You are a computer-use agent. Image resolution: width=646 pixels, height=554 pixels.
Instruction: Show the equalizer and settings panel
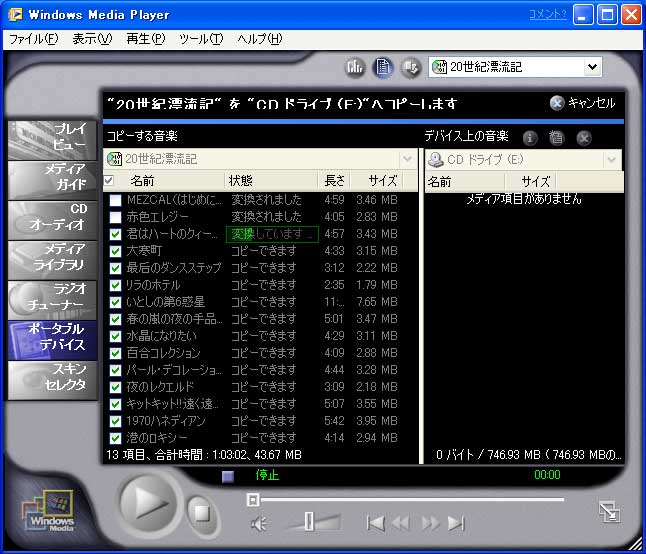(x=355, y=67)
